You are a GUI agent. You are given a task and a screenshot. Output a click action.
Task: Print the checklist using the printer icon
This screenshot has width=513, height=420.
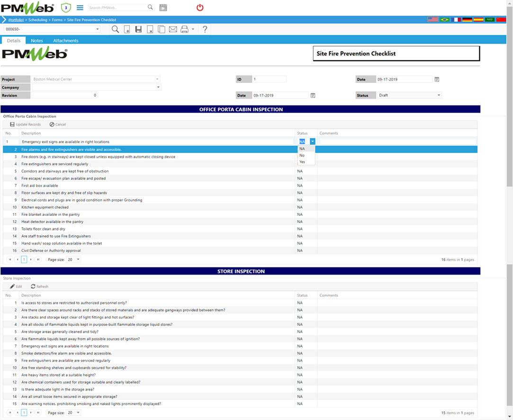click(185, 29)
